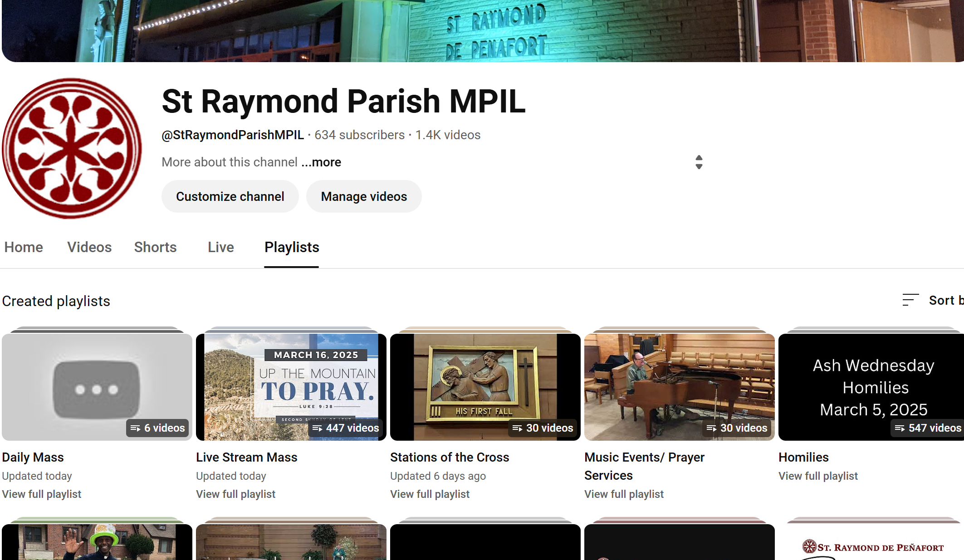Click the St. Raymond de Peñafort logo thumbnail
Screen dimensions: 964x560
click(x=872, y=547)
